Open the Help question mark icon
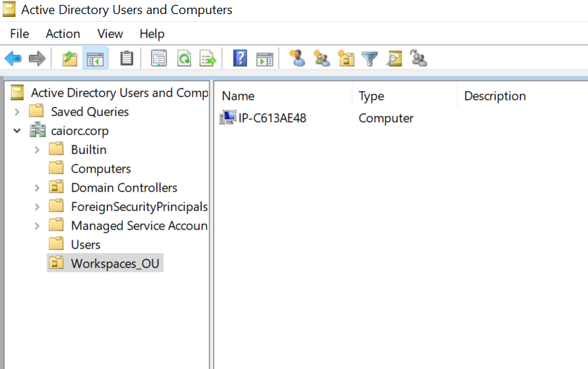 240,58
